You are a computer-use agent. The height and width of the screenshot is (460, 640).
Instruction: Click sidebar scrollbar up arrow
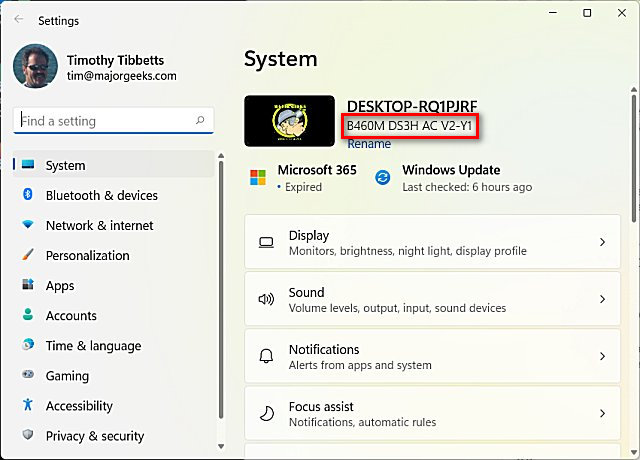[x=221, y=156]
